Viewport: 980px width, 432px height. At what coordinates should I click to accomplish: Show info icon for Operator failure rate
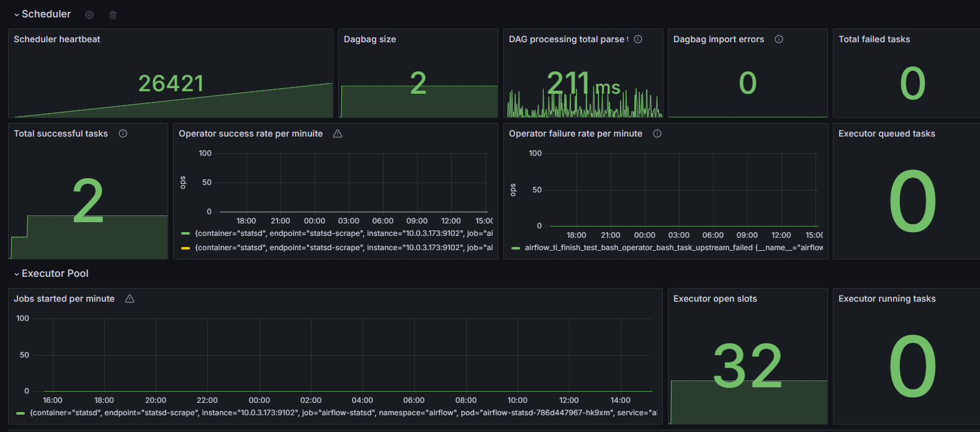coord(657,133)
